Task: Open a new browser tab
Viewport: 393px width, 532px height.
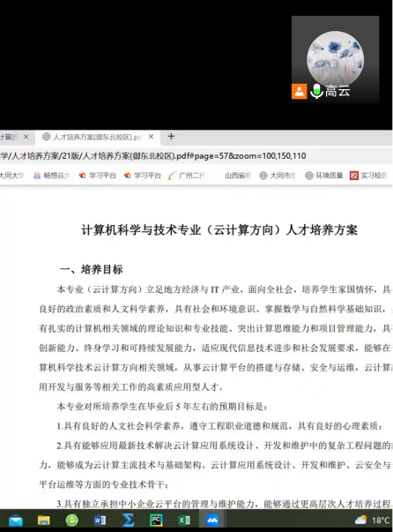Action: click(171, 137)
